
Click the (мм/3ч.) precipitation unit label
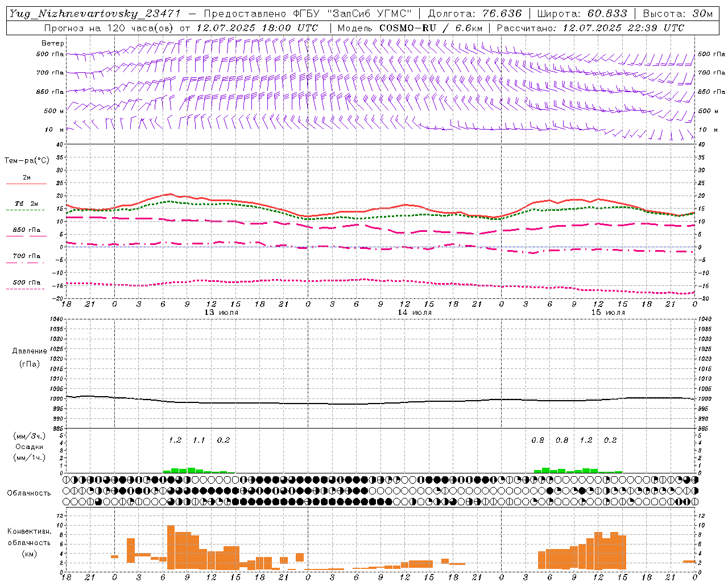point(29,436)
